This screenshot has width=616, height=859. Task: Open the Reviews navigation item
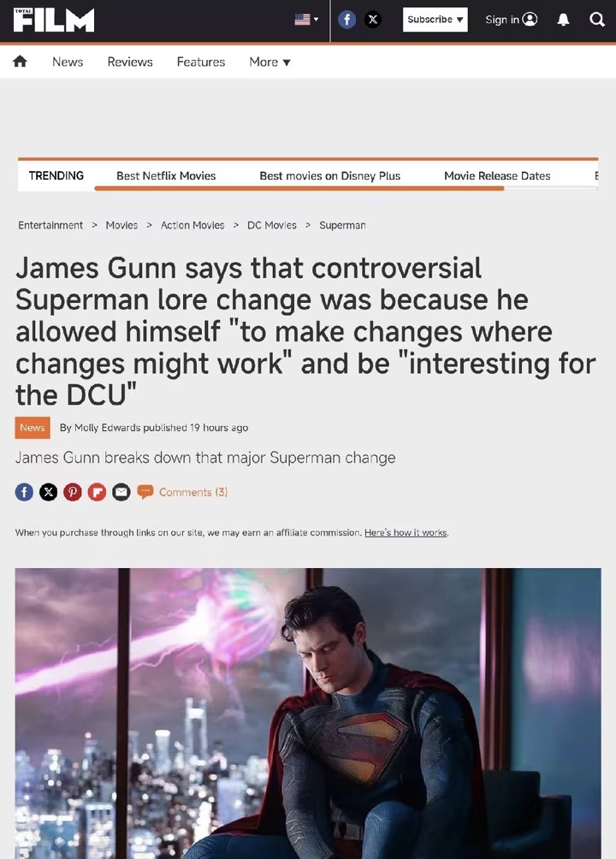click(x=130, y=62)
